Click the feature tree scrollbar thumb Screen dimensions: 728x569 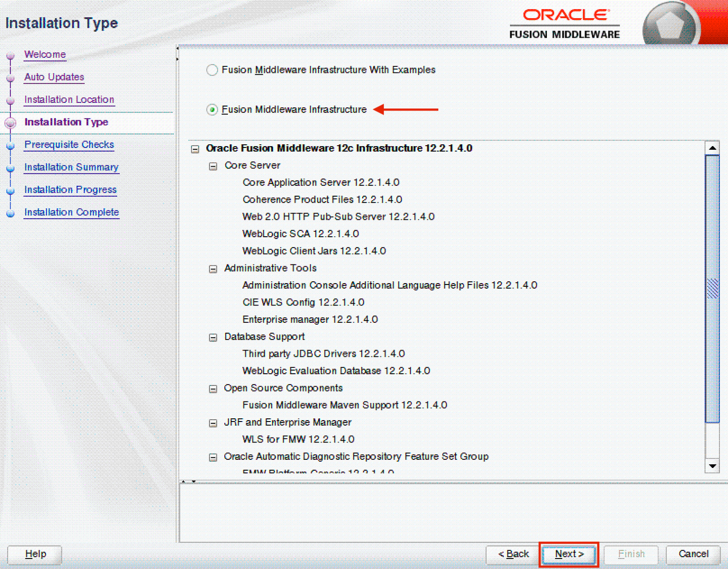pos(713,289)
